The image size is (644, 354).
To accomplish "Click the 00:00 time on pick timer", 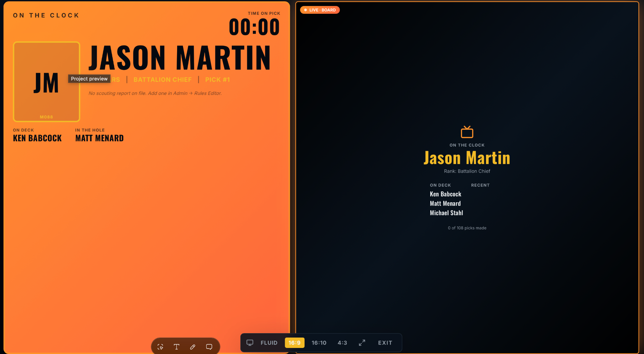I will 254,27.
